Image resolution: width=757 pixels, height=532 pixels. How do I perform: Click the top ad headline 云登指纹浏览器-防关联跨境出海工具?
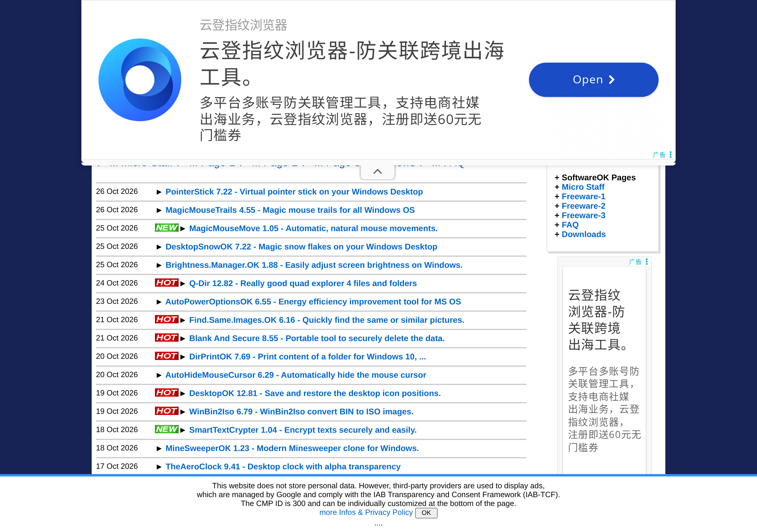352,64
